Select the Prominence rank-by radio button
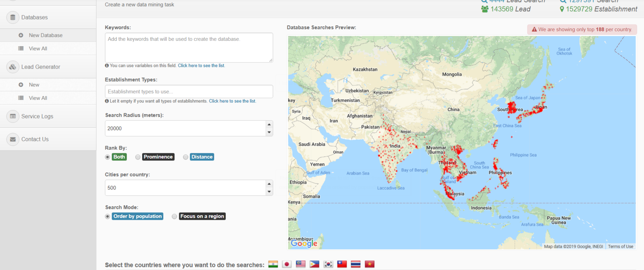644x270 pixels. pos(138,157)
